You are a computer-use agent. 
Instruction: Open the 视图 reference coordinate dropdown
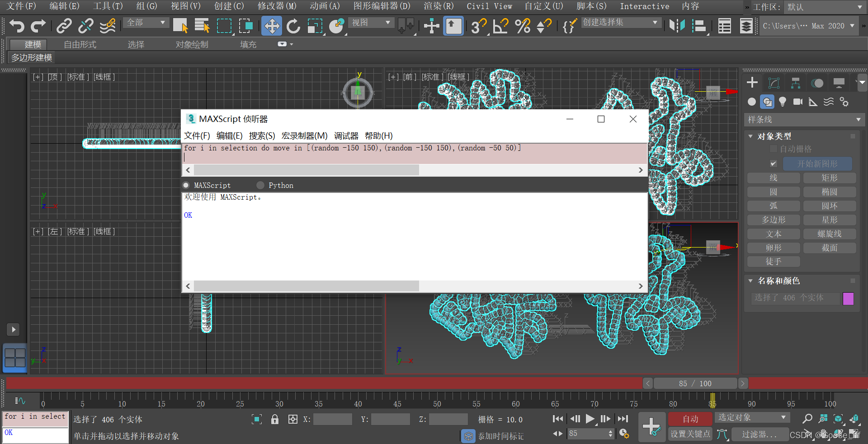click(x=371, y=23)
